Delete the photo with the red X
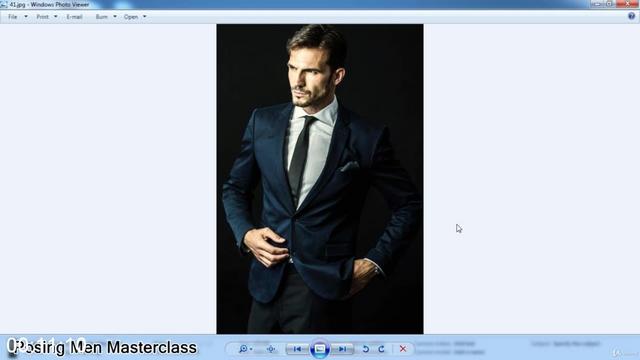Image resolution: width=640 pixels, height=360 pixels. click(x=403, y=349)
